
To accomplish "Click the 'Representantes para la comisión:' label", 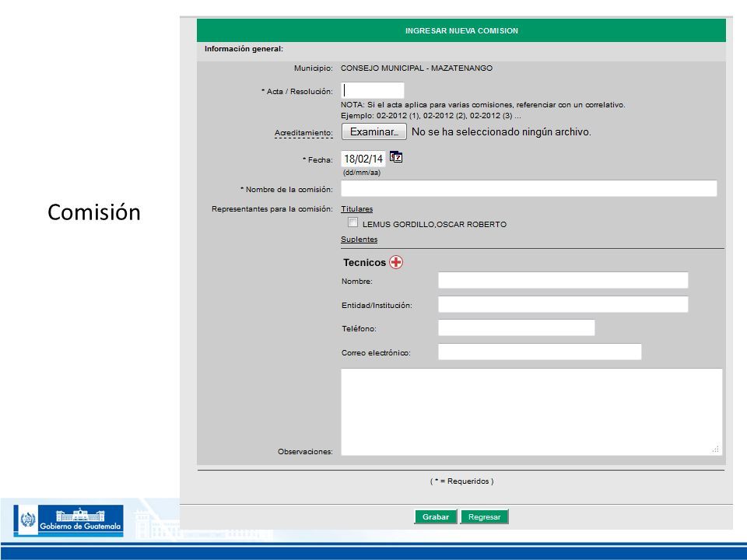I will (272, 209).
